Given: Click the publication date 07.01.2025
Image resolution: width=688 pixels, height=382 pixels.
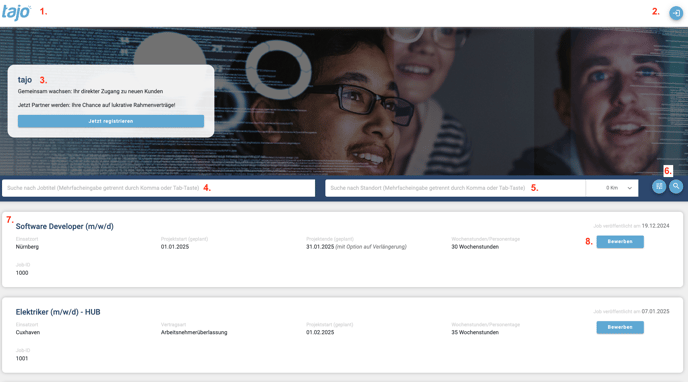Looking at the screenshot, I should 655,311.
